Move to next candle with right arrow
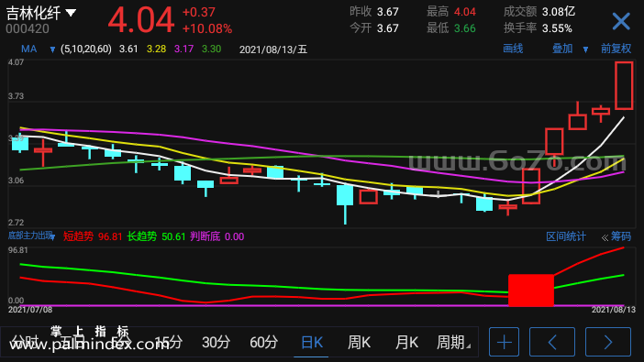The width and height of the screenshot is (644, 362). pos(608,342)
